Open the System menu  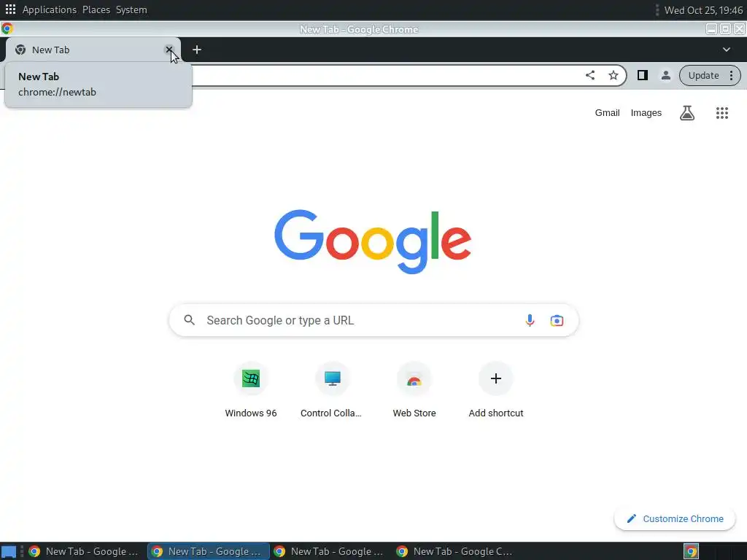(x=131, y=9)
